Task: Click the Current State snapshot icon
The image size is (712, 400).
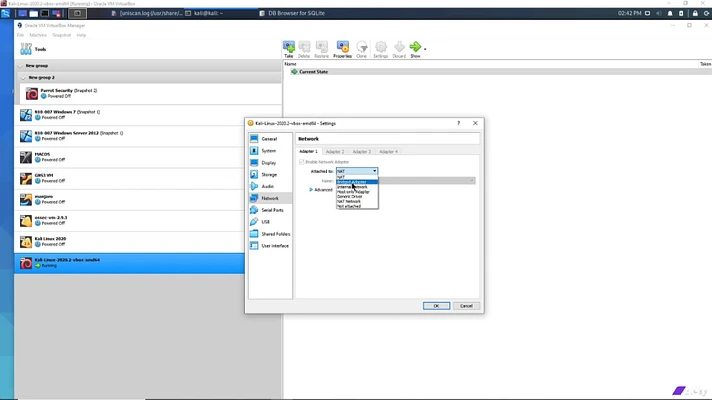Action: (294, 72)
